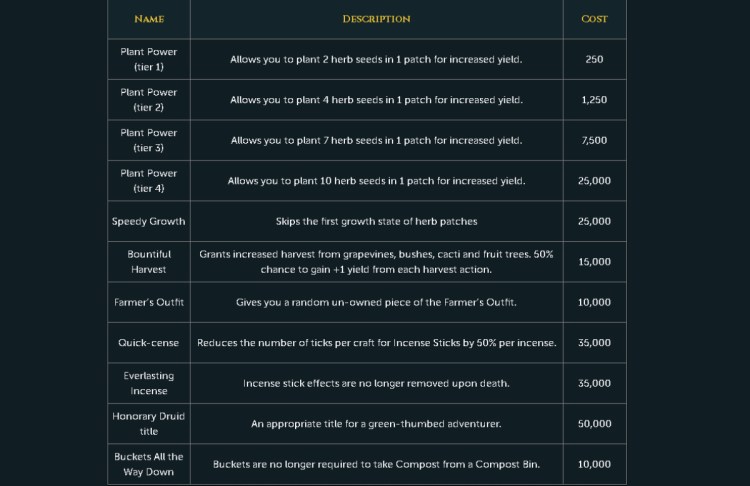This screenshot has height=486, width=750.
Task: Click the Cost column header
Action: point(594,19)
